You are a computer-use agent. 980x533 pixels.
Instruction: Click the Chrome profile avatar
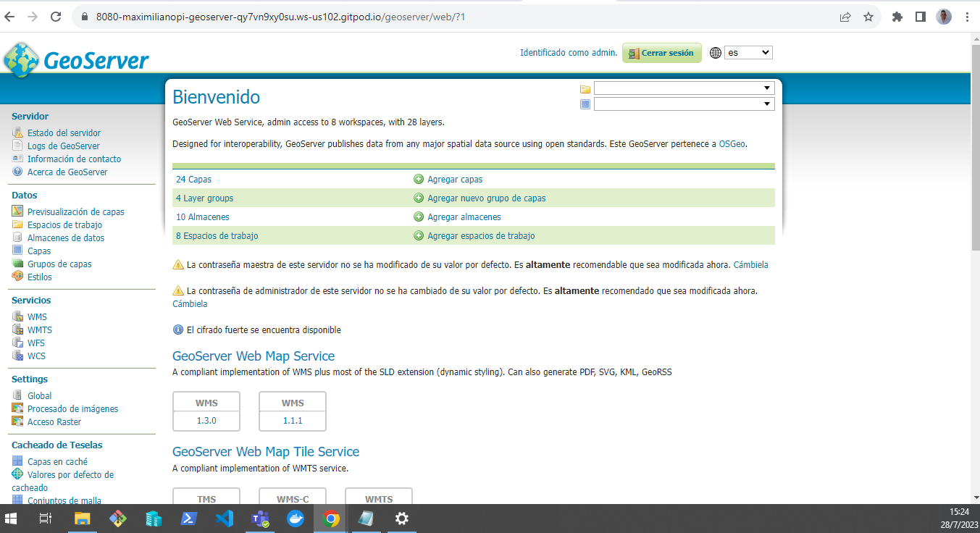(944, 17)
